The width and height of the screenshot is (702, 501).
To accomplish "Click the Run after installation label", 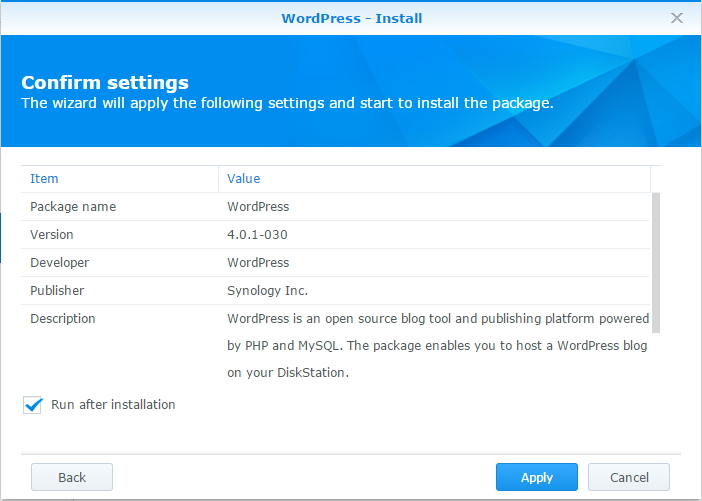I will click(x=113, y=404).
